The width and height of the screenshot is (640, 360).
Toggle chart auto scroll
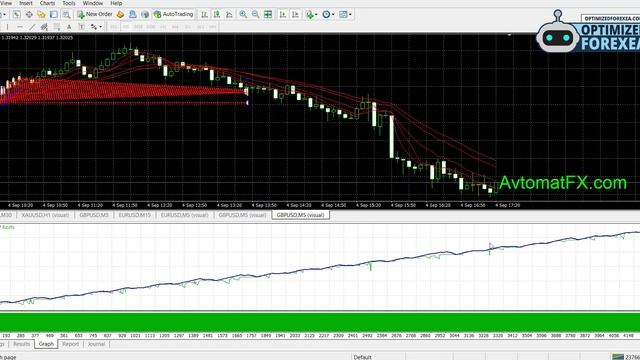(282, 15)
